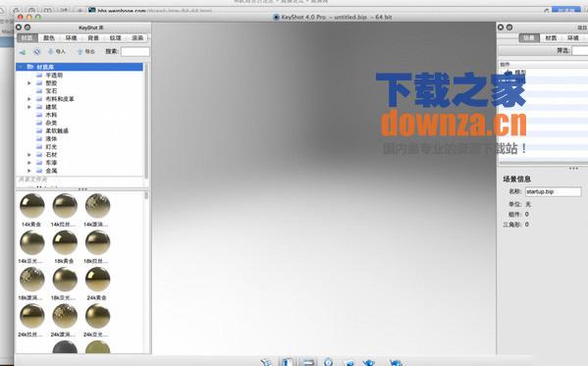Select the 半透明 folder

[54, 75]
